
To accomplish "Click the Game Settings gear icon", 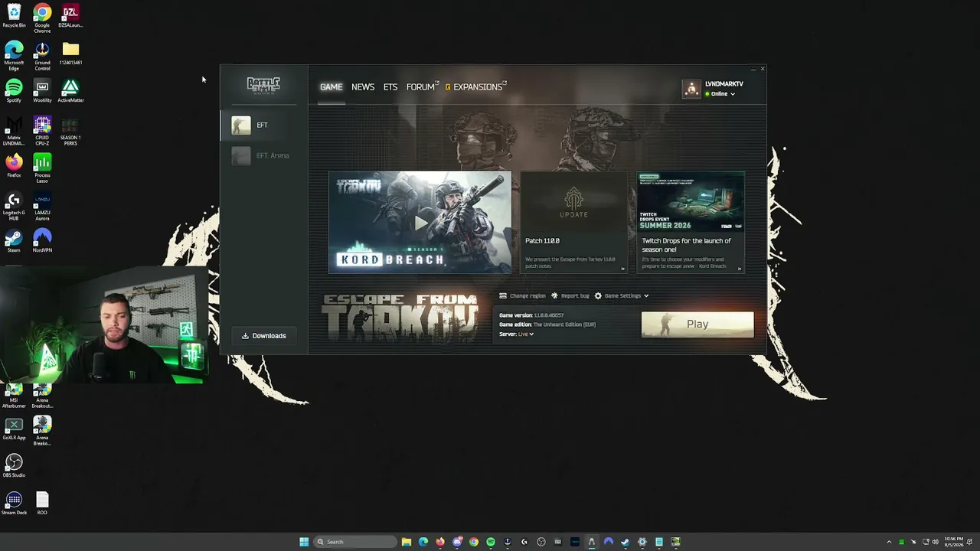I will pyautogui.click(x=598, y=295).
